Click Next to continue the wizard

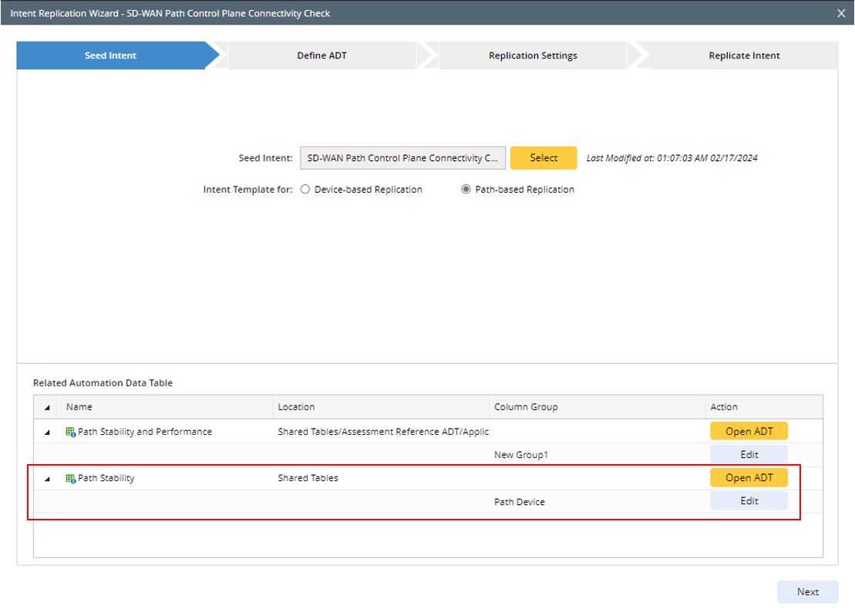[808, 591]
